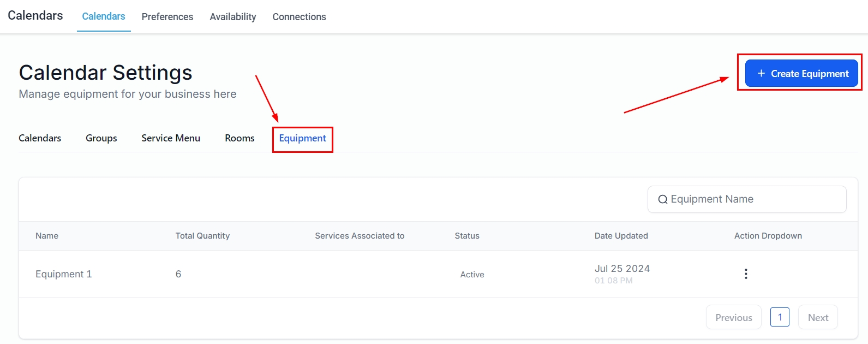Select page 1 in pagination
Image resolution: width=868 pixels, height=344 pixels.
[780, 317]
